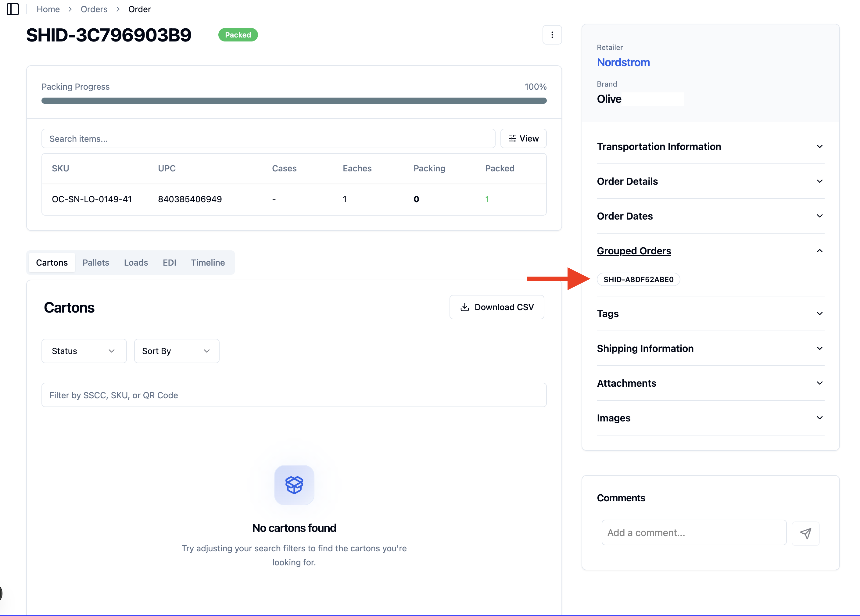
Task: Open the three-dot order options menu
Action: [x=552, y=35]
